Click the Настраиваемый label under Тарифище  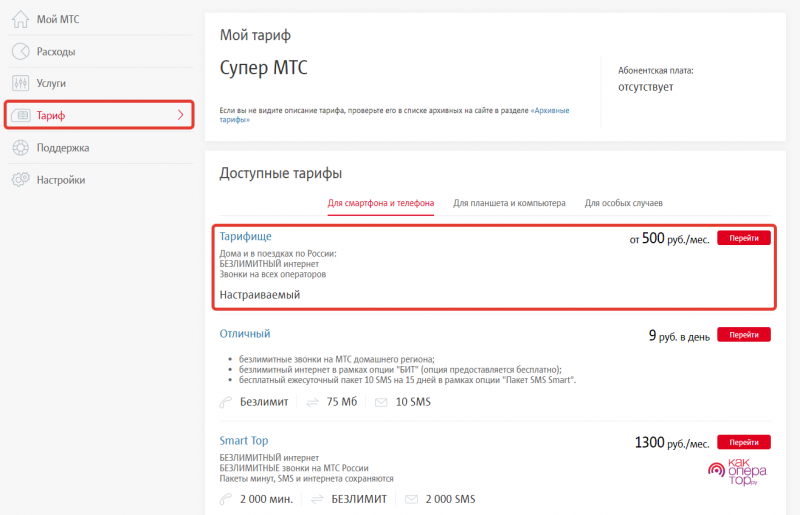(x=260, y=295)
